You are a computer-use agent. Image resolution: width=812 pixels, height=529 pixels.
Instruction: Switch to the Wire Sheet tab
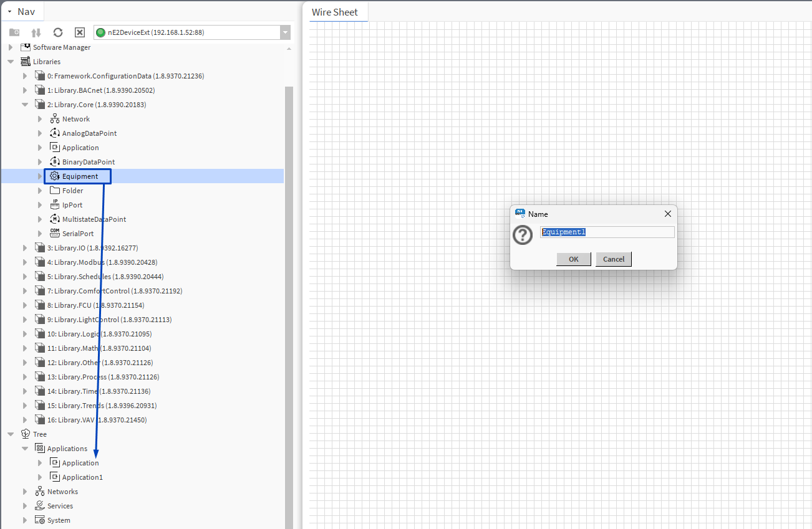[335, 12]
